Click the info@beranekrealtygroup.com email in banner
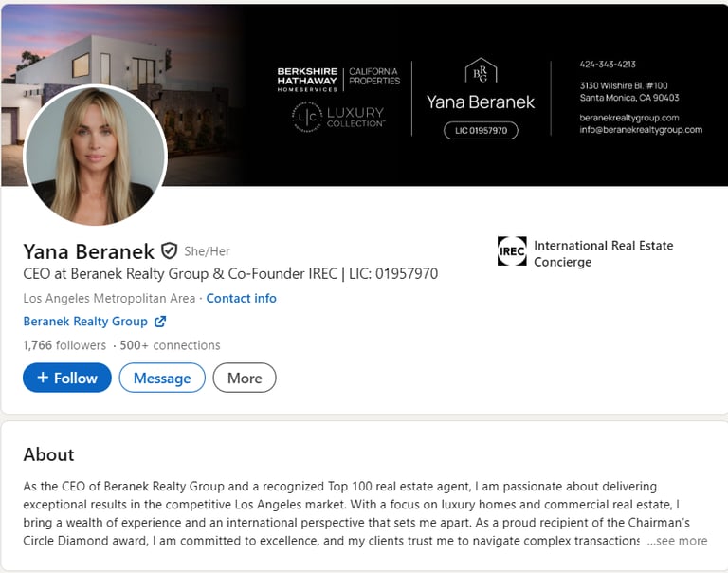This screenshot has width=728, height=573. [641, 130]
